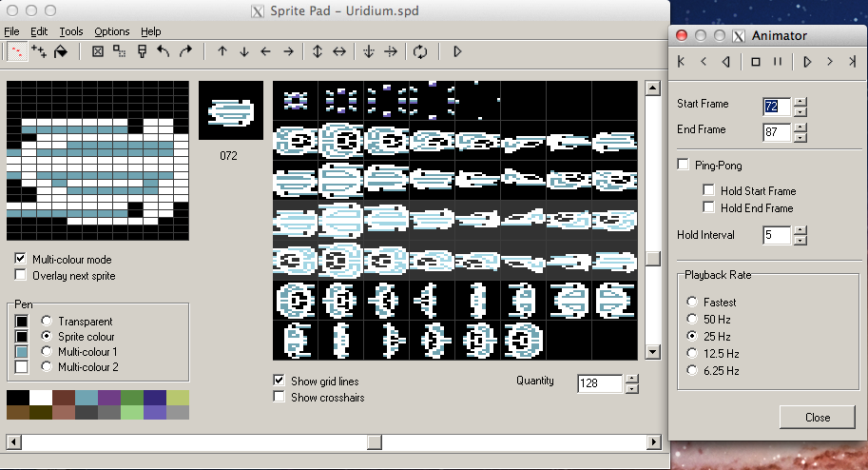Open the Options menu
Image resolution: width=868 pixels, height=470 pixels.
(x=112, y=31)
